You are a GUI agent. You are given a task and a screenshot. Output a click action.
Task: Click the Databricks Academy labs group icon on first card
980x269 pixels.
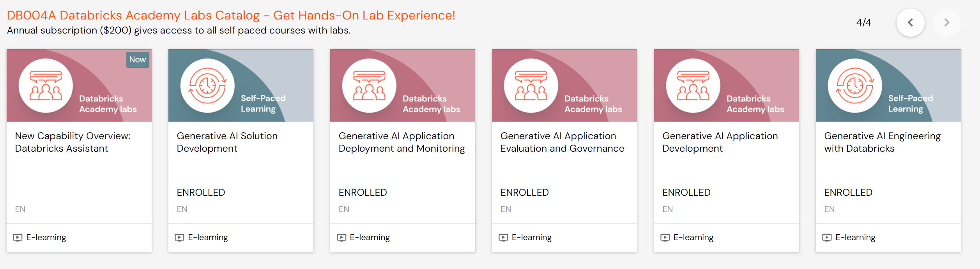coord(45,85)
